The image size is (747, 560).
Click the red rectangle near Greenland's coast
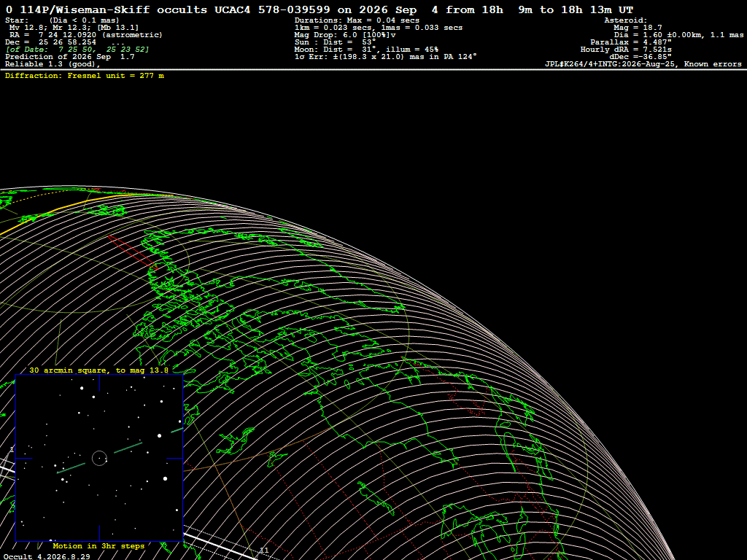(133, 252)
